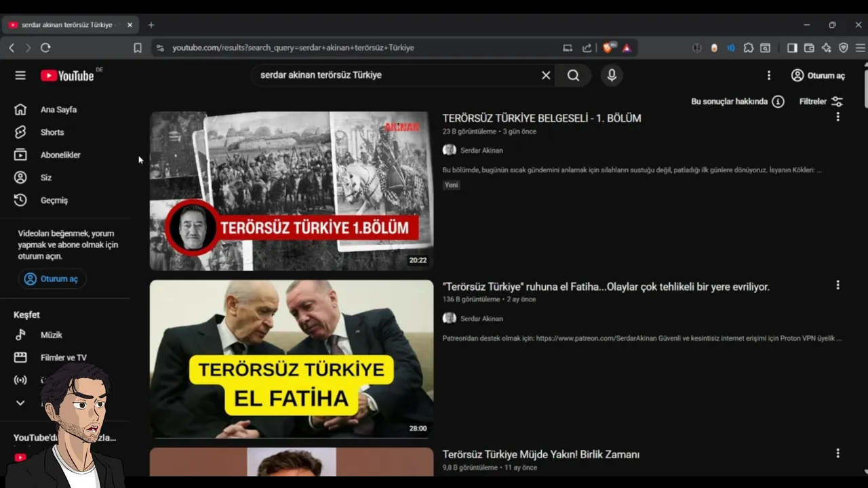Open title Terörsüz Türkiye Müjde Yakın! Birlik Zamanı
868x488 pixels.
[x=541, y=454]
